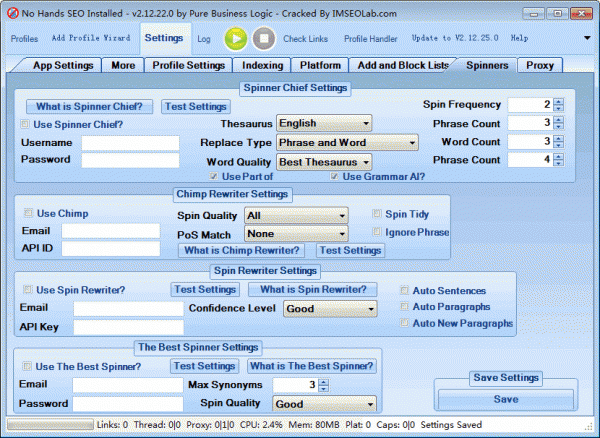Viewport: 600px width, 438px height.
Task: Toggle Use Part of checkbox
Action: 214,176
